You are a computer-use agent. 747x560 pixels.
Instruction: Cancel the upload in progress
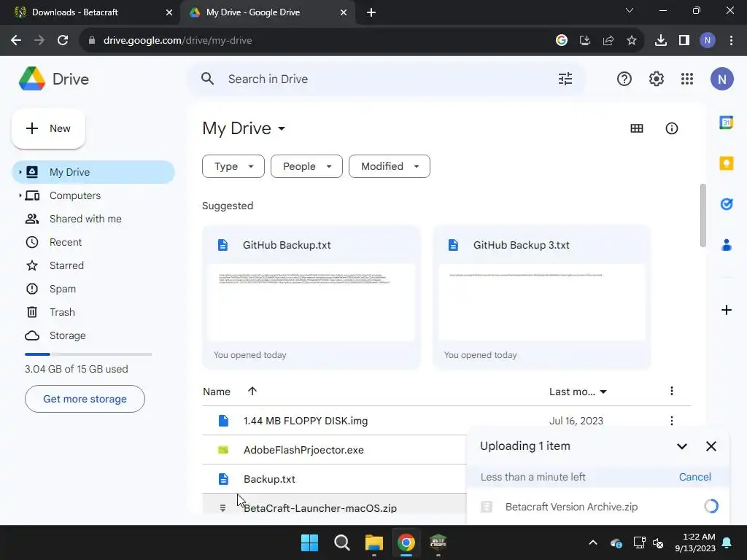pos(694,477)
